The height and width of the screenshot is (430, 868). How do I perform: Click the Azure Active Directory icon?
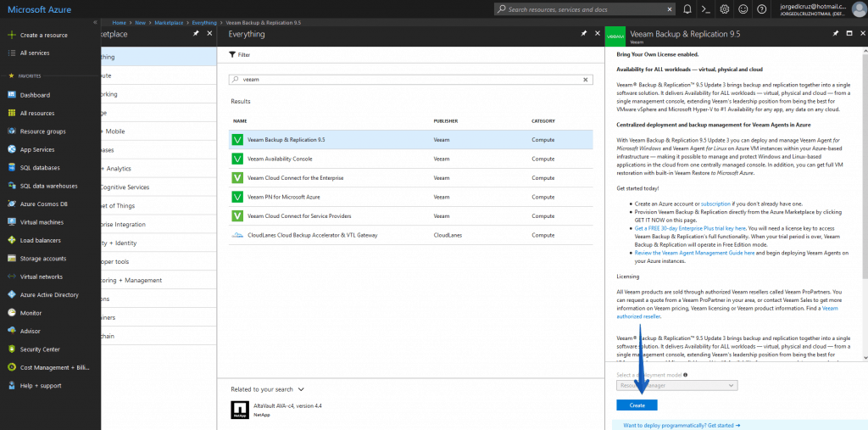(x=11, y=295)
